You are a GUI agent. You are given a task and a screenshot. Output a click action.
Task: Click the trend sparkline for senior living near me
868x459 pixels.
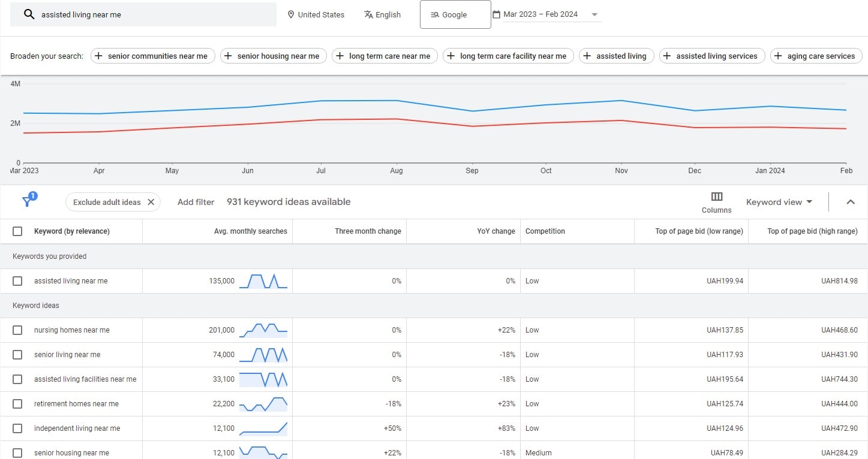click(263, 355)
